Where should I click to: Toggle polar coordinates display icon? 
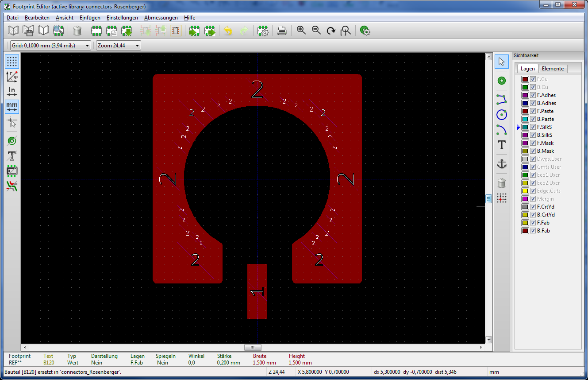point(12,77)
